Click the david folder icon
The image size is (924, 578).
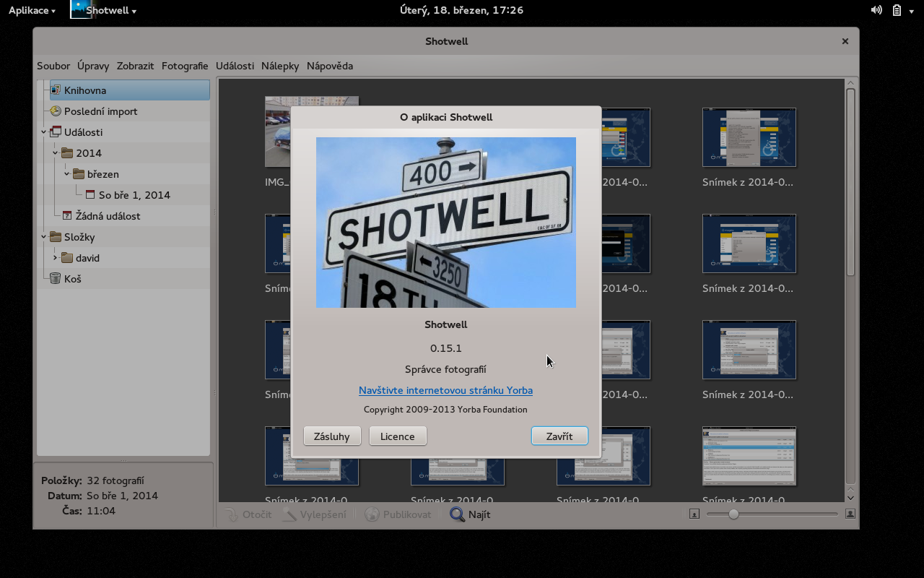[x=67, y=258]
